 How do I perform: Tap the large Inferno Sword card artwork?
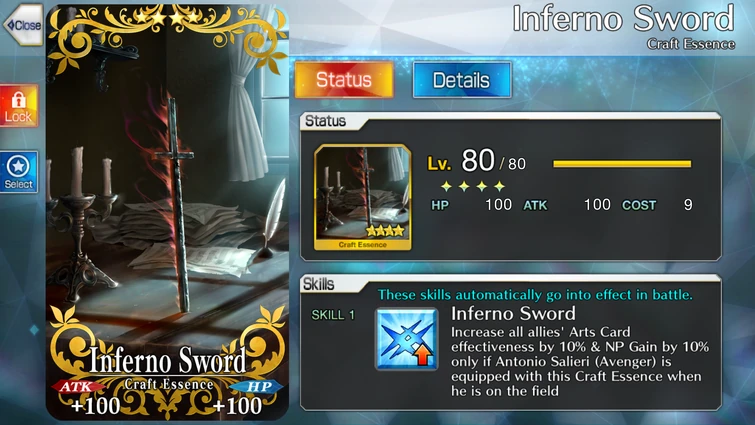(x=167, y=212)
